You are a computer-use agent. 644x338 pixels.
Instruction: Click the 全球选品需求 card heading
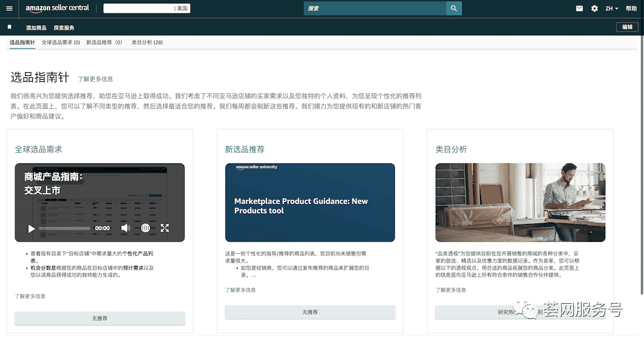click(x=38, y=149)
